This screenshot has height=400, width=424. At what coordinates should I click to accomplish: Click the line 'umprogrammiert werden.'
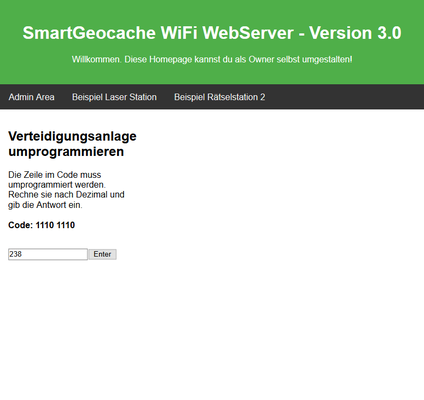tap(57, 185)
